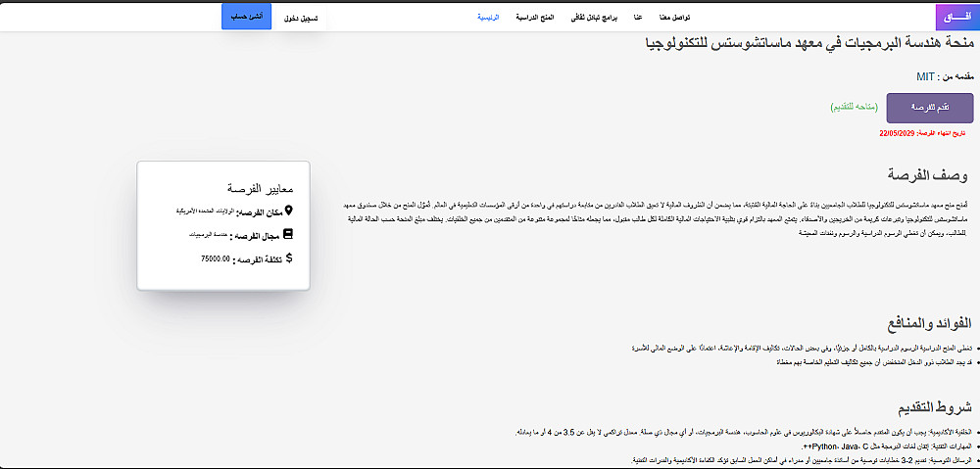Click the location pin icon beside مكان الفرصة
Viewport: 980px width, 469px height.
pos(288,211)
